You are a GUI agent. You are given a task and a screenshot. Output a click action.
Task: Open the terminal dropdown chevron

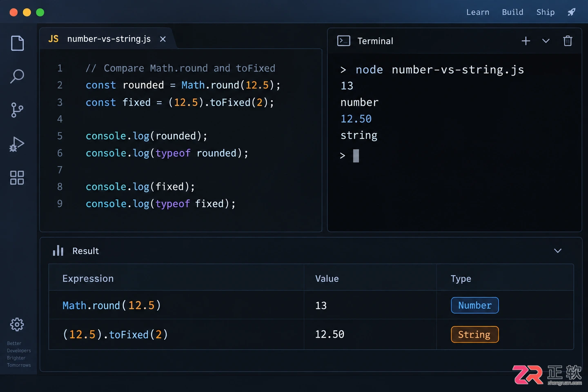[x=546, y=41]
